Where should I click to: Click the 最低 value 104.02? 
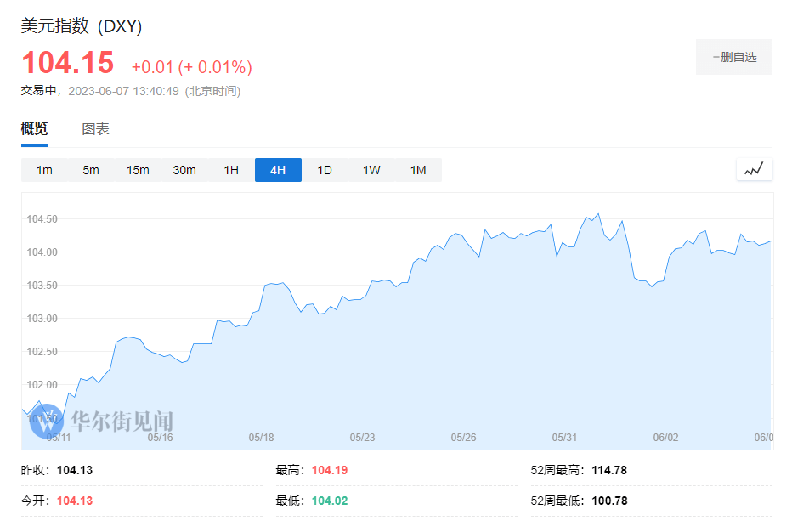[x=330, y=501]
